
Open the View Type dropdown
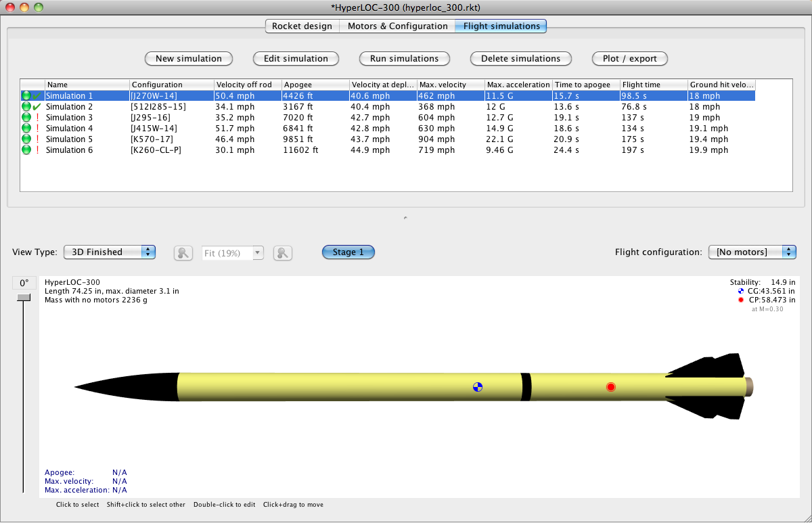click(x=110, y=252)
